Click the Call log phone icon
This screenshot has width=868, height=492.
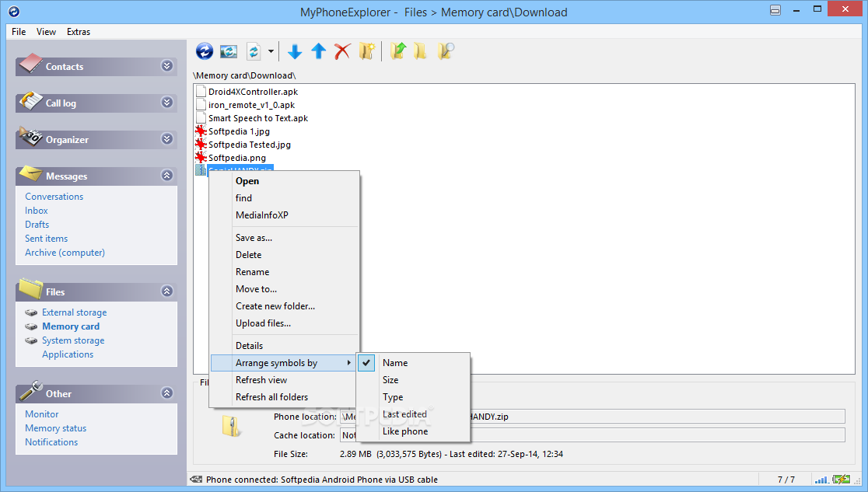[x=30, y=101]
